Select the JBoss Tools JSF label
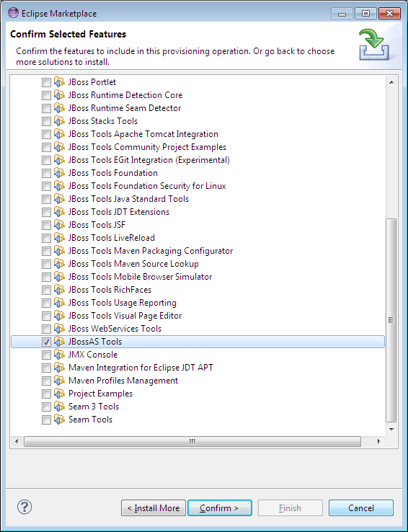 97,225
